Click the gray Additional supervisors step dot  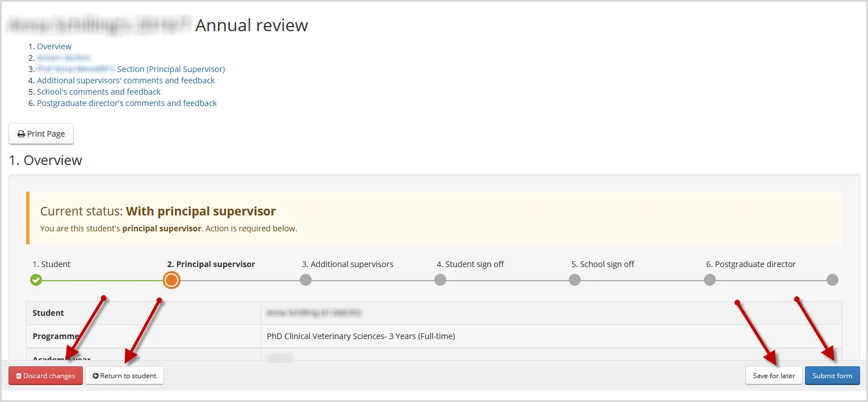pos(305,280)
